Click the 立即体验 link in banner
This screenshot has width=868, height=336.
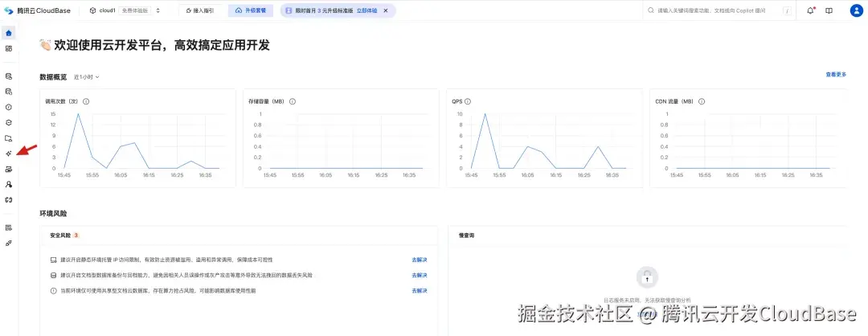coord(366,10)
